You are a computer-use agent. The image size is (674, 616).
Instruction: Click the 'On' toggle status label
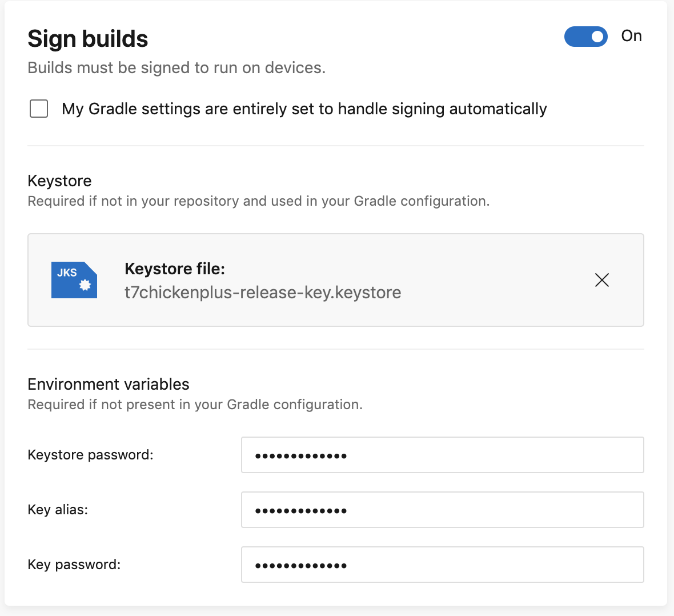tap(631, 36)
